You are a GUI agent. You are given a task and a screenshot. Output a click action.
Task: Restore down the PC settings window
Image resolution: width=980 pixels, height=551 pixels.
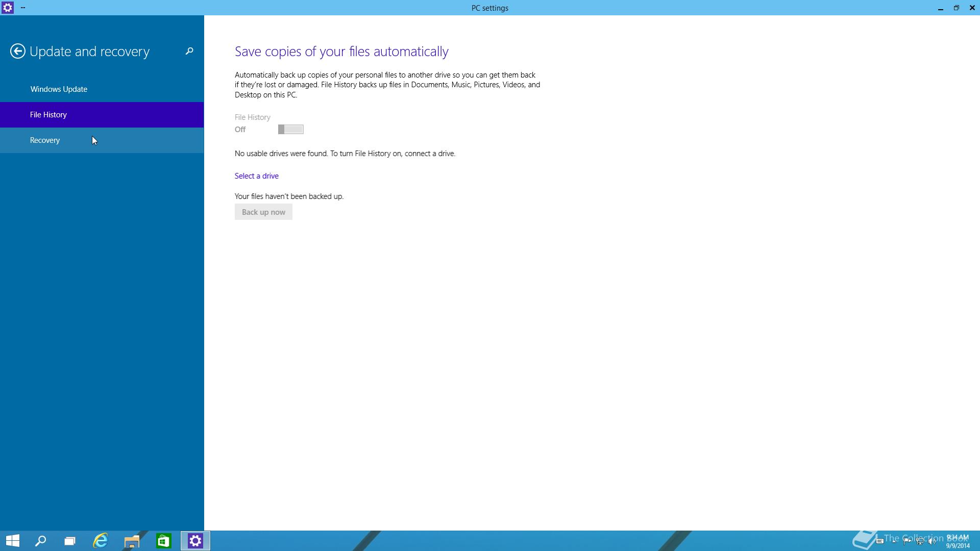click(957, 8)
